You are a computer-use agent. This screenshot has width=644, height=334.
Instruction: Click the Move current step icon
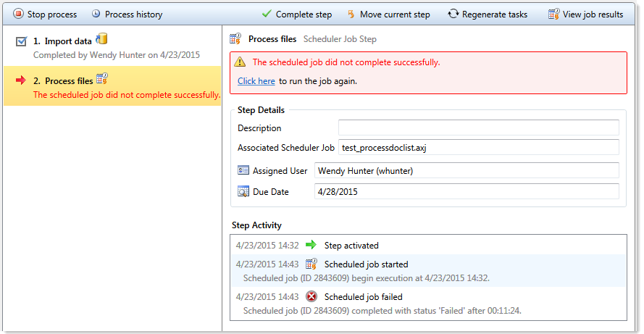point(351,14)
